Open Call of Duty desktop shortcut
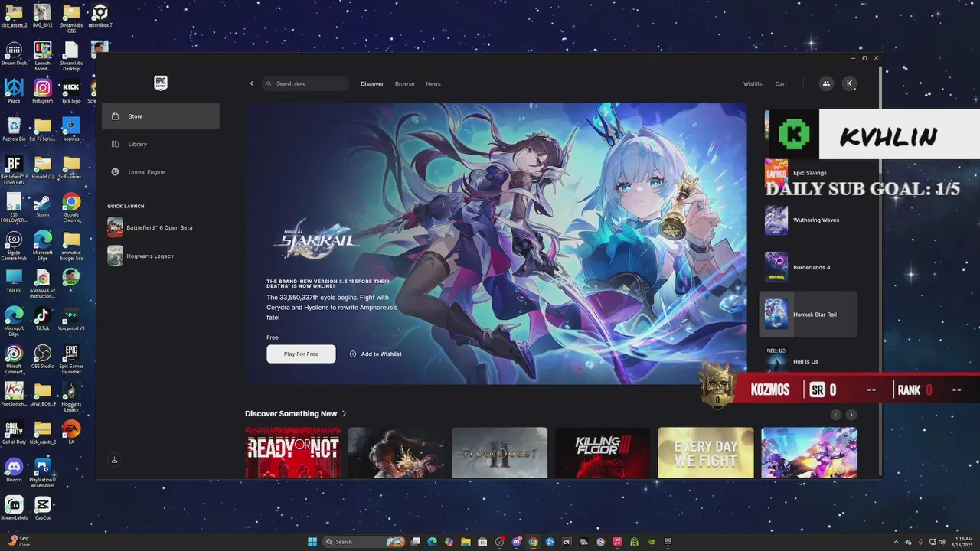 14,433
